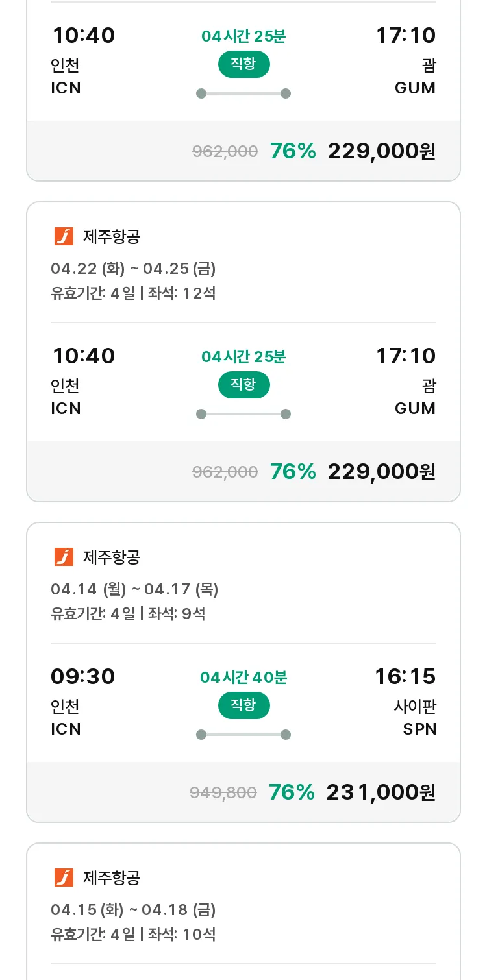The height and width of the screenshot is (980, 487).
Task: Tap the 직항 badge on the topmost Guam flight
Action: point(243,64)
